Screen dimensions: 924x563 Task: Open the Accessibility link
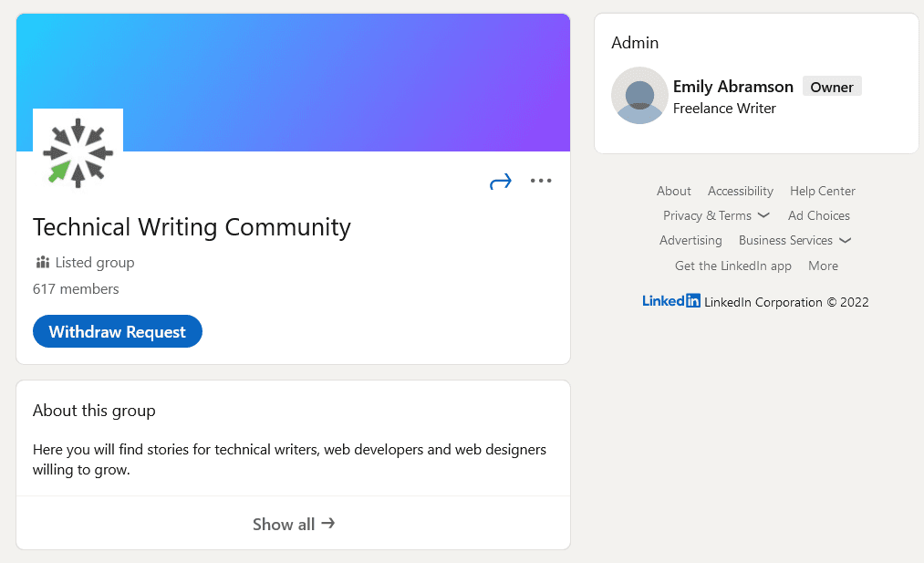coord(741,191)
